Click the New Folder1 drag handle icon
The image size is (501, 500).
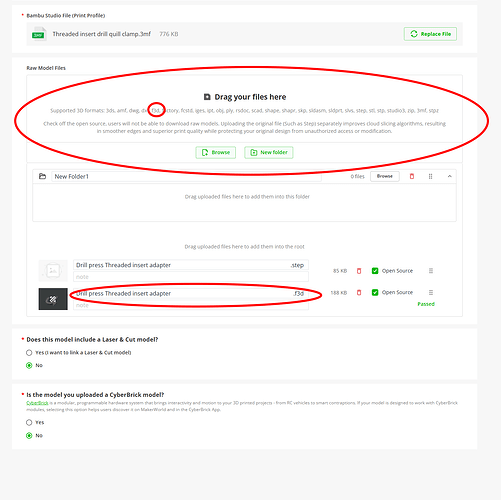[x=430, y=176]
